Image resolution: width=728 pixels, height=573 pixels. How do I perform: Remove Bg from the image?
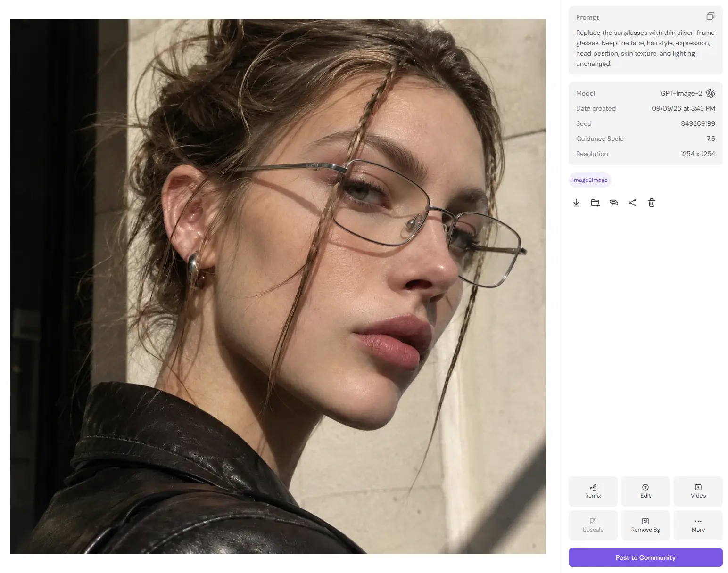(645, 525)
